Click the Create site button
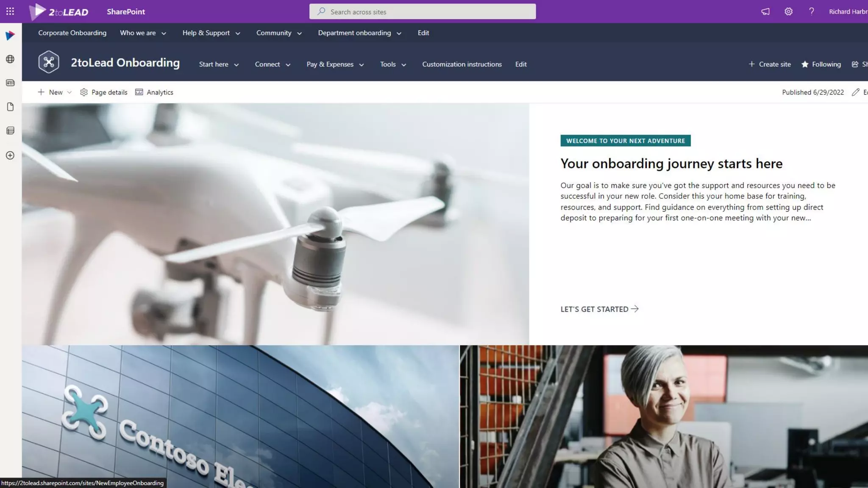 click(770, 64)
